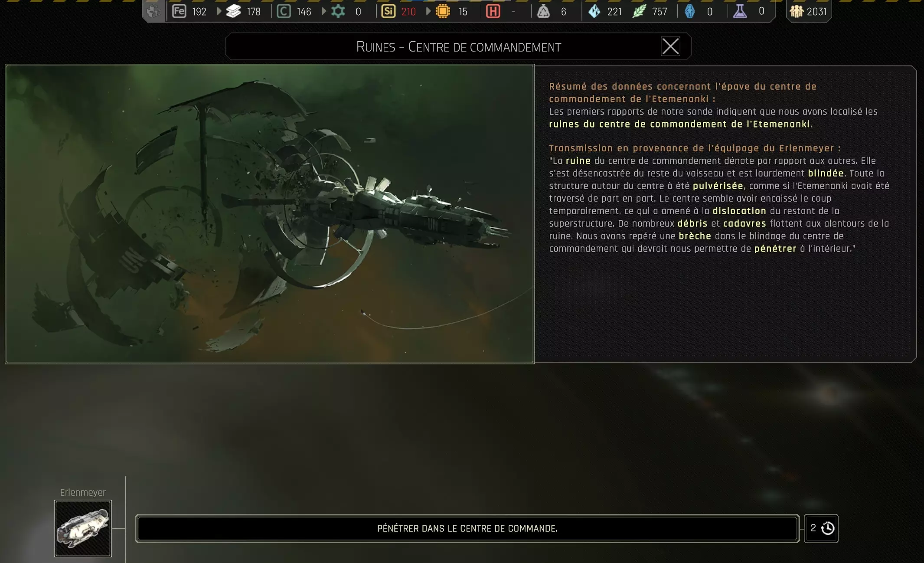Click the metal plates resource icon
Screen dimensions: 924x563
pyautogui.click(x=234, y=11)
